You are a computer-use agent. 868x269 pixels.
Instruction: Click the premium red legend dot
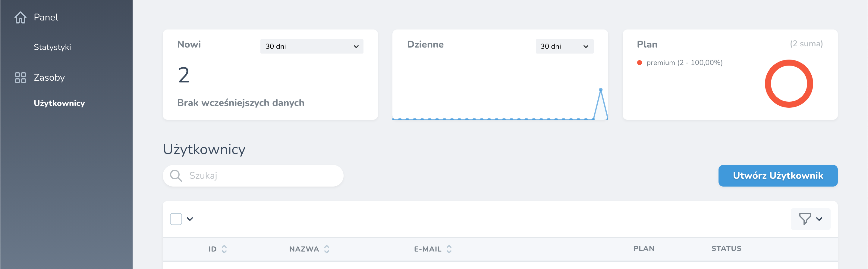click(639, 63)
